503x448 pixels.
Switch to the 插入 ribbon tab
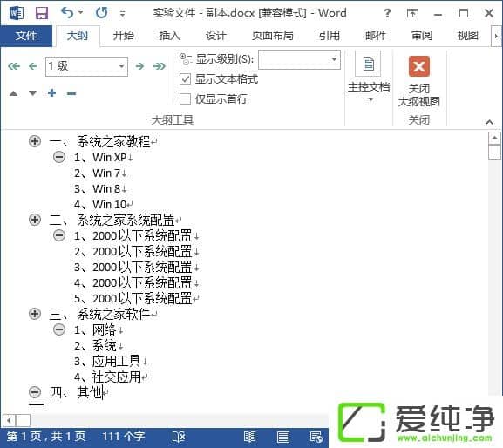coord(170,35)
